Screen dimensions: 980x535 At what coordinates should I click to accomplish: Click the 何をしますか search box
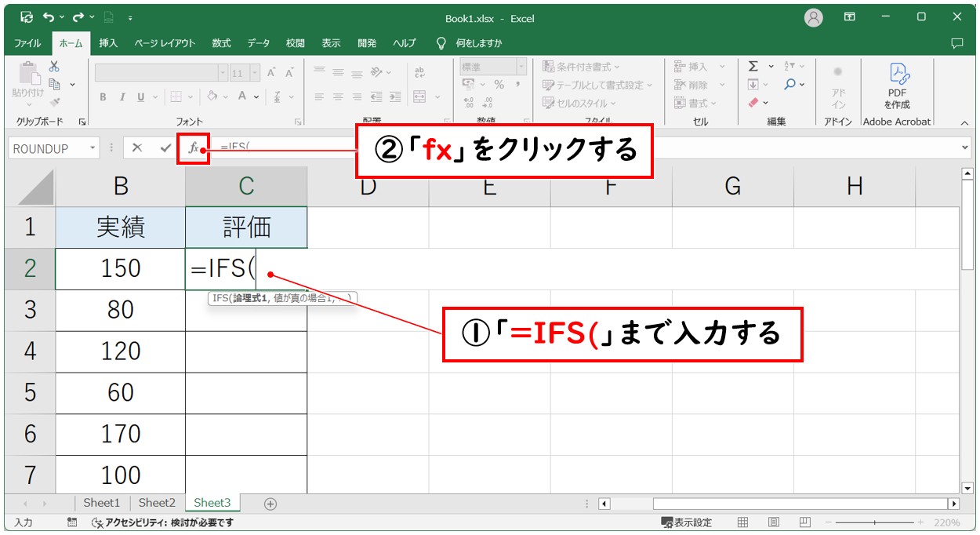coord(470,43)
